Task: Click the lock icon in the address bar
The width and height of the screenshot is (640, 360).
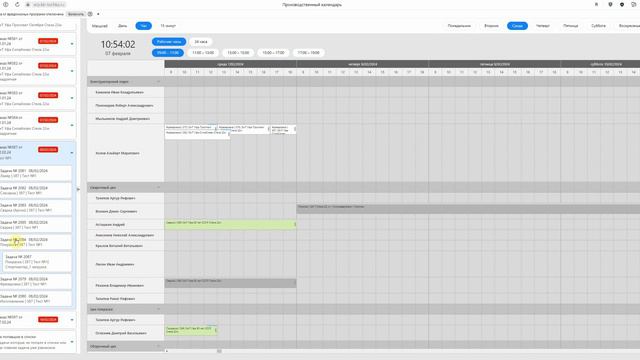Action: tap(28, 4)
